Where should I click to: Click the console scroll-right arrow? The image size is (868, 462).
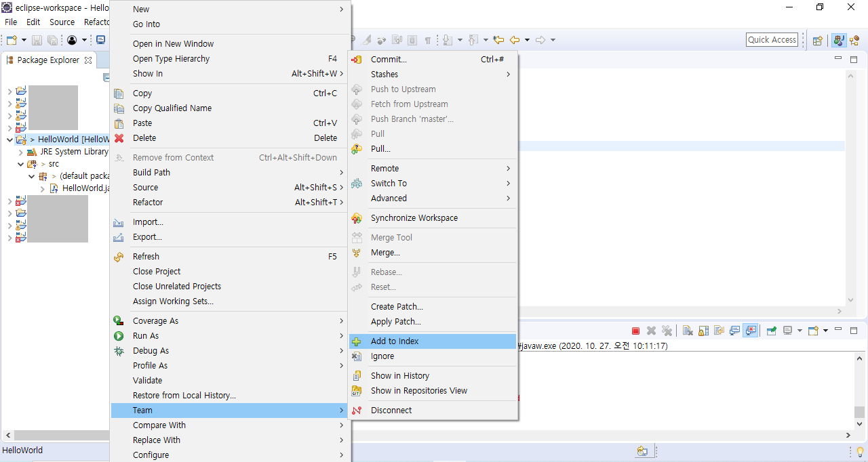(x=848, y=436)
